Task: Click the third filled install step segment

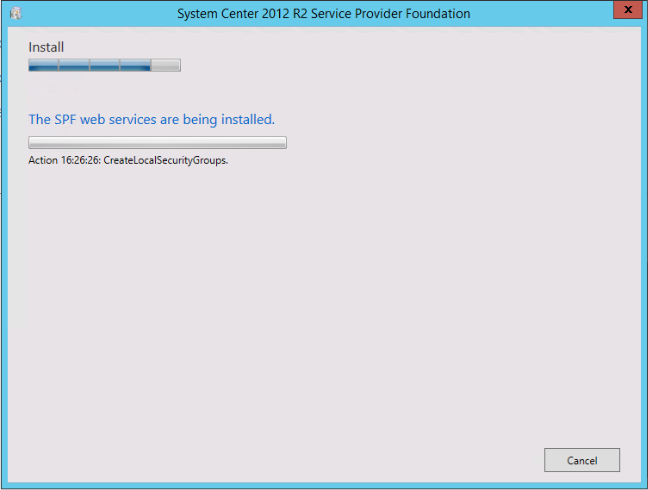Action: tap(104, 66)
